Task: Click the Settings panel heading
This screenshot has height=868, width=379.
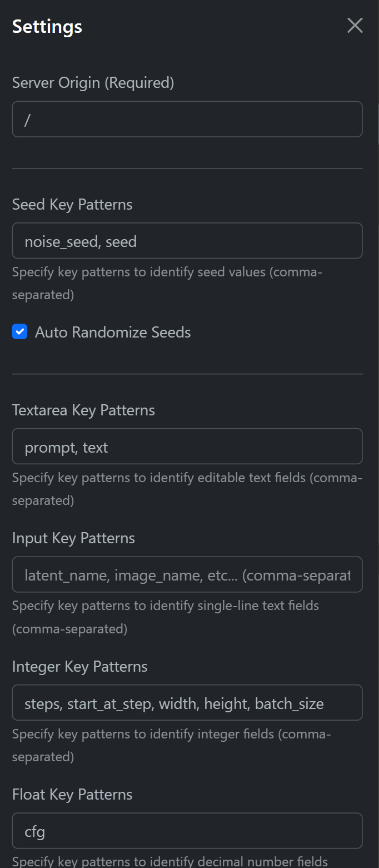Action: point(47,26)
